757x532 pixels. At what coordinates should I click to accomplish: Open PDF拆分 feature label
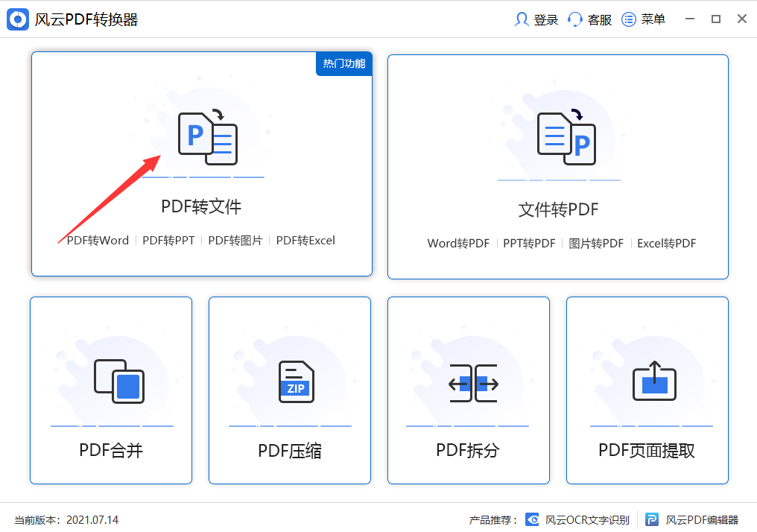tap(468, 451)
